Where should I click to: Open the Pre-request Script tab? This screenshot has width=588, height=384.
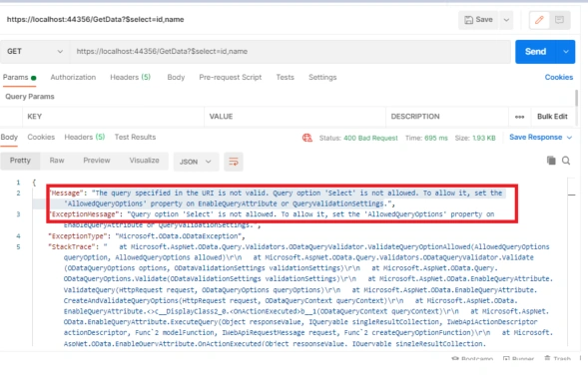pos(231,77)
